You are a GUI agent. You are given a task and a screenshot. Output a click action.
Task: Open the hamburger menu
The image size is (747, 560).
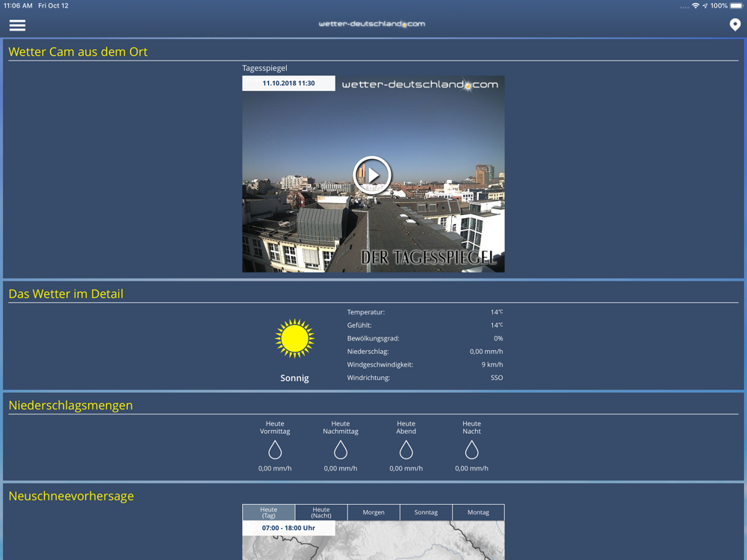(17, 25)
